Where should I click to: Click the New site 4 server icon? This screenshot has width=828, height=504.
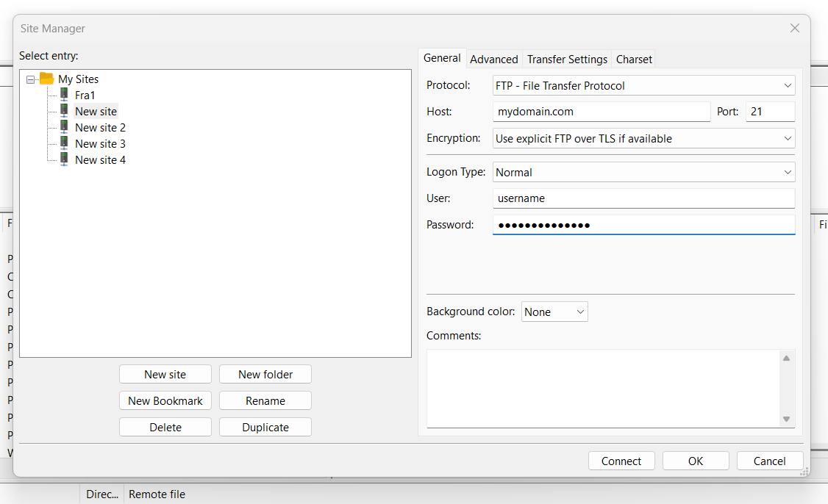pos(64,159)
